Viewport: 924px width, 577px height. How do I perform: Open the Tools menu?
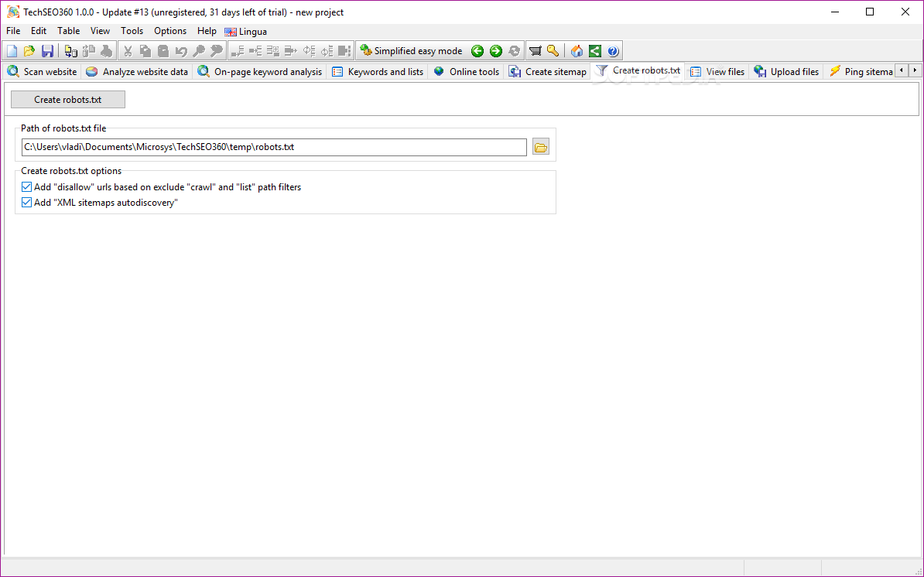point(132,31)
